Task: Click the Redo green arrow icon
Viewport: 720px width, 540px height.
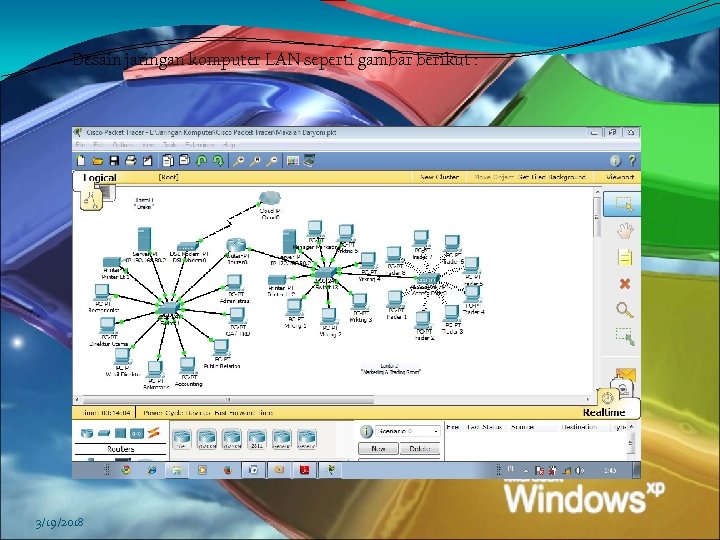Action: tap(218, 160)
